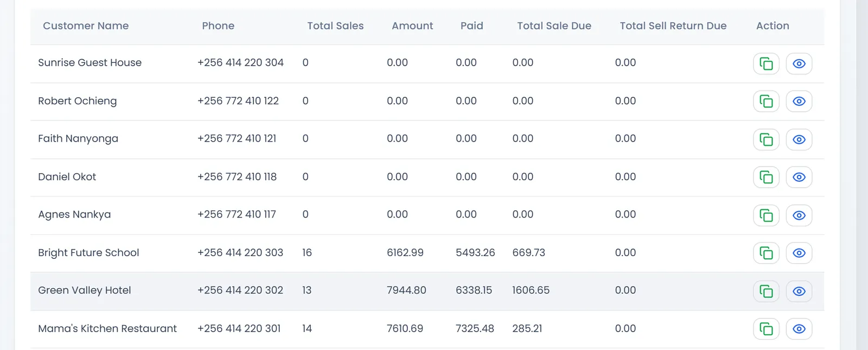Click the Phone column header
Image resolution: width=868 pixels, height=350 pixels.
click(x=218, y=26)
